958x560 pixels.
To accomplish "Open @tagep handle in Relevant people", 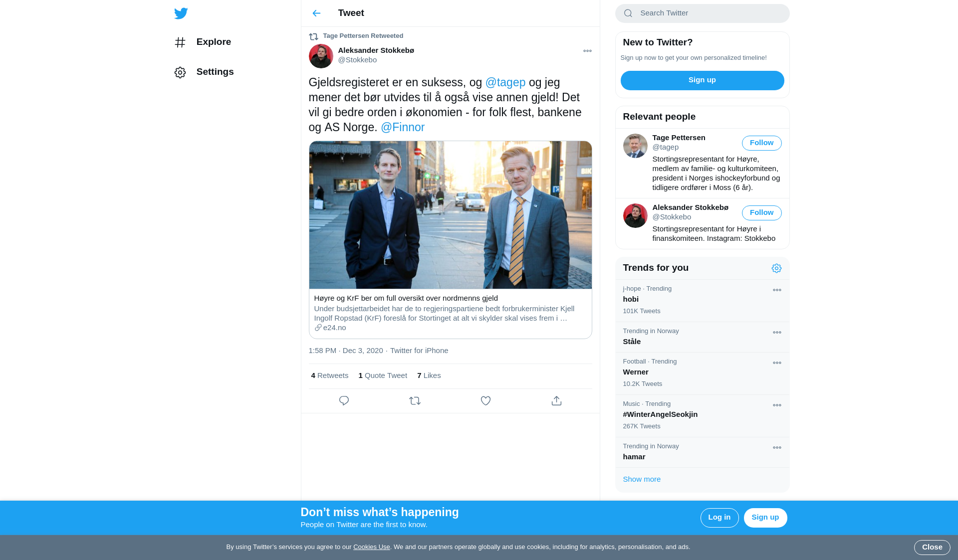I will click(x=665, y=147).
